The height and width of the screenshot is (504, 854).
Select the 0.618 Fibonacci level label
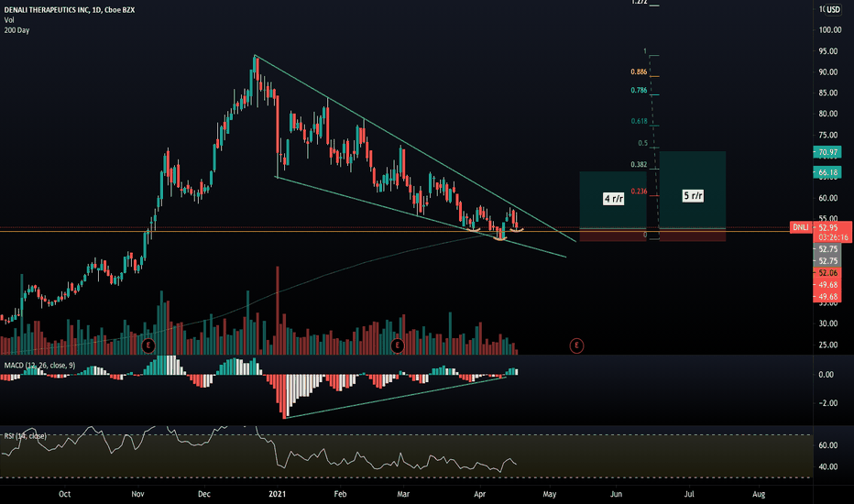coord(639,121)
